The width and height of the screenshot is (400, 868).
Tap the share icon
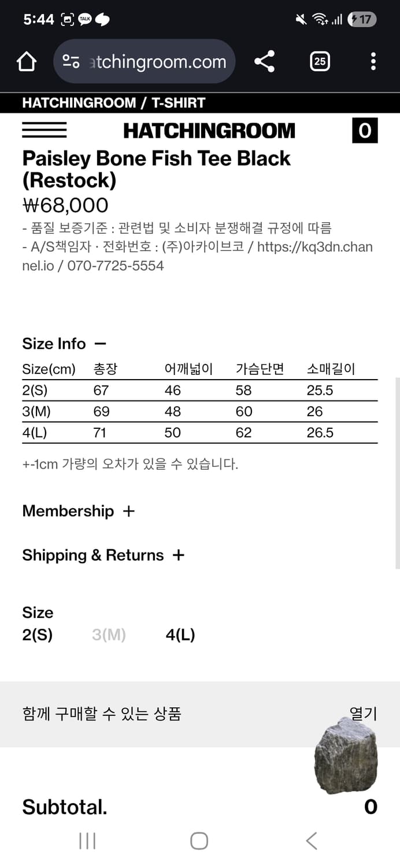coord(264,61)
